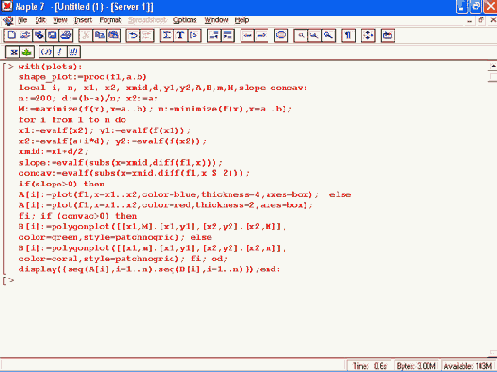Viewport: 497px width, 372px height.
Task: Click the Bytes status bar entry
Action: pos(416,366)
